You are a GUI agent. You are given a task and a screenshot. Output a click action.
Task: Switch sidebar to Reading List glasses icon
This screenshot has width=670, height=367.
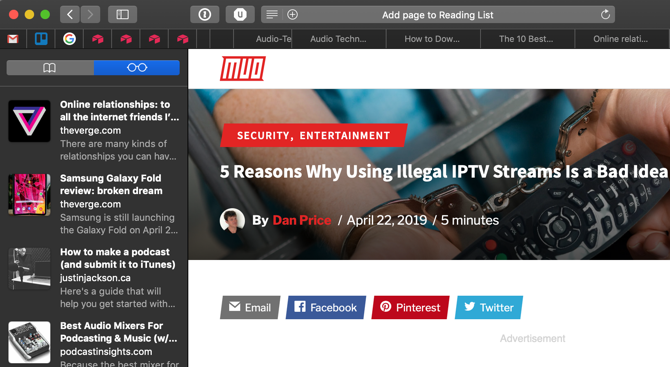(137, 68)
